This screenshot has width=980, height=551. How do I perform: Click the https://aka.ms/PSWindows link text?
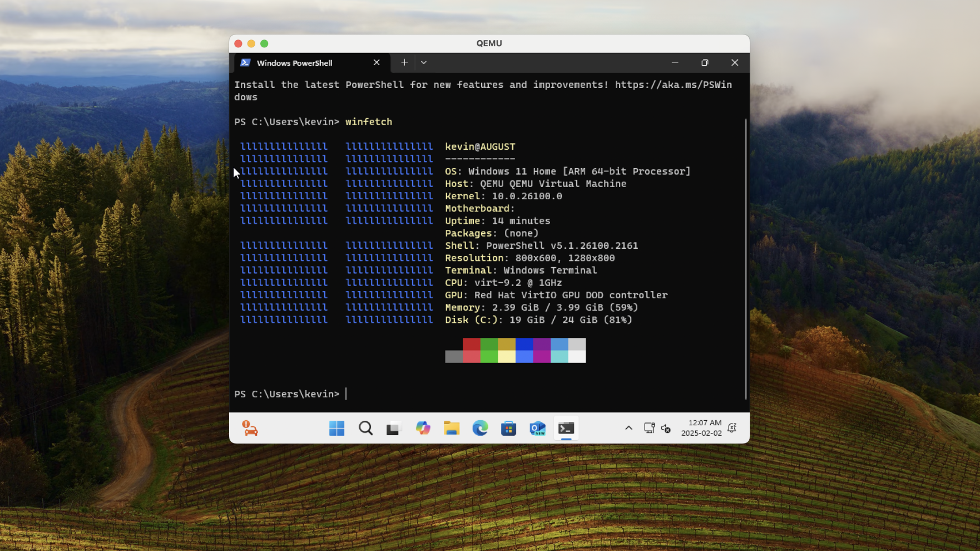(674, 85)
